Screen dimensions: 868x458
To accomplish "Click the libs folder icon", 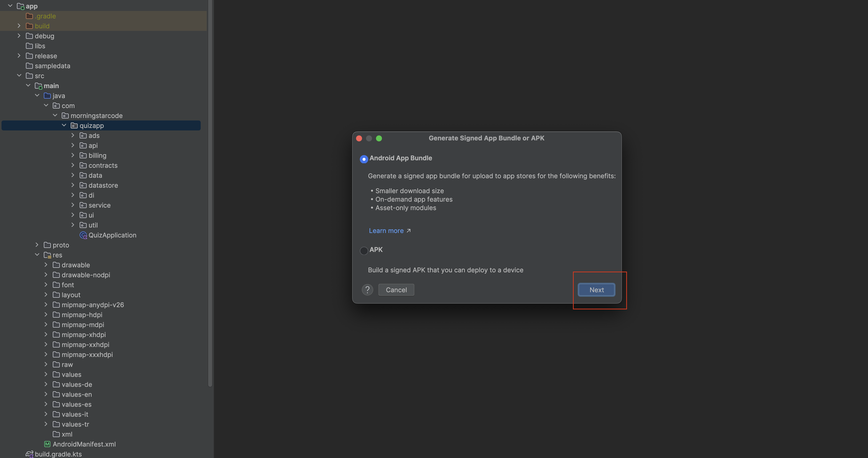I will (x=29, y=46).
